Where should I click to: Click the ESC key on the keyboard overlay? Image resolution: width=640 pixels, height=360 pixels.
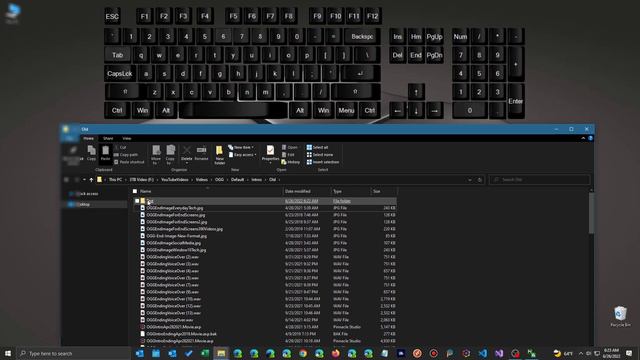coord(112,16)
